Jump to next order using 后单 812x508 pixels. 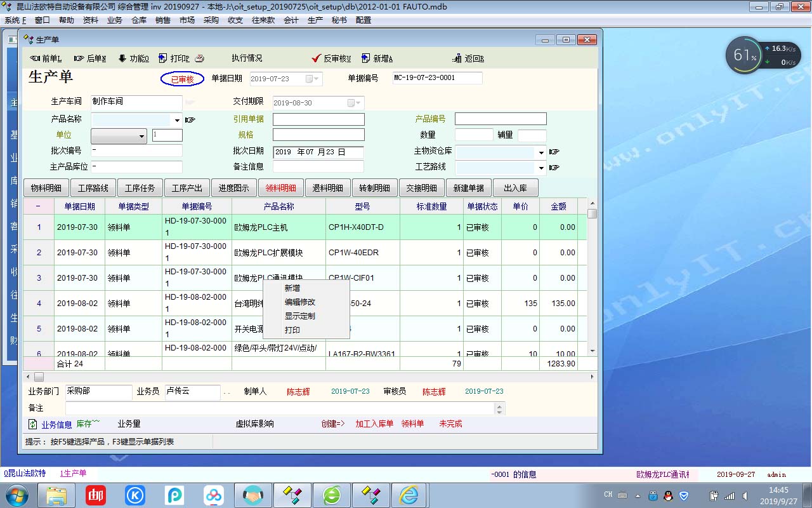click(x=79, y=58)
